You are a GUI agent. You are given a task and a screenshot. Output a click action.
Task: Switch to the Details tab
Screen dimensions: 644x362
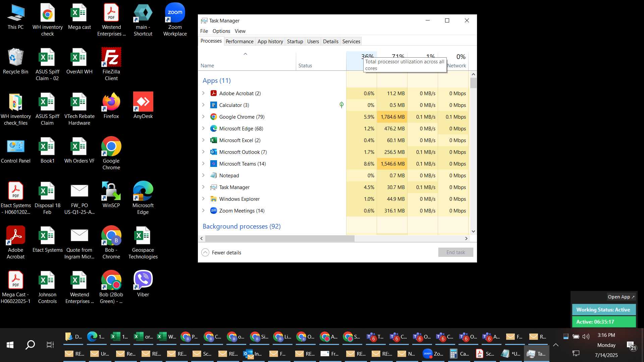tap(331, 41)
